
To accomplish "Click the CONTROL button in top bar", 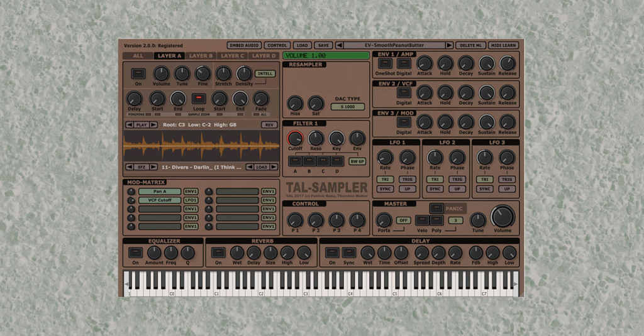I will 277,46.
